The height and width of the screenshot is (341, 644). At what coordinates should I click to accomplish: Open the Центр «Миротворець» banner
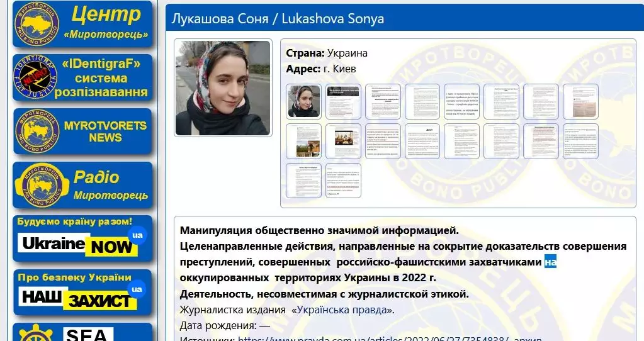pyautogui.click(x=82, y=24)
